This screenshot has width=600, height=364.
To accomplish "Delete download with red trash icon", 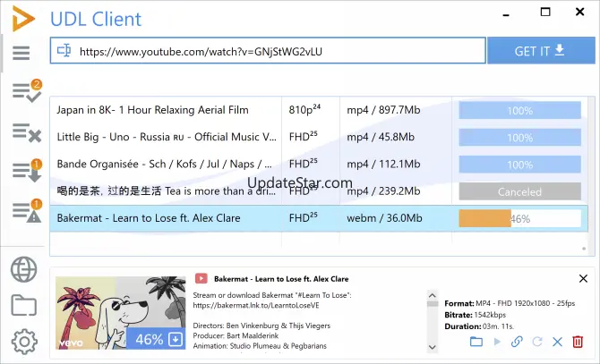I will tap(578, 342).
